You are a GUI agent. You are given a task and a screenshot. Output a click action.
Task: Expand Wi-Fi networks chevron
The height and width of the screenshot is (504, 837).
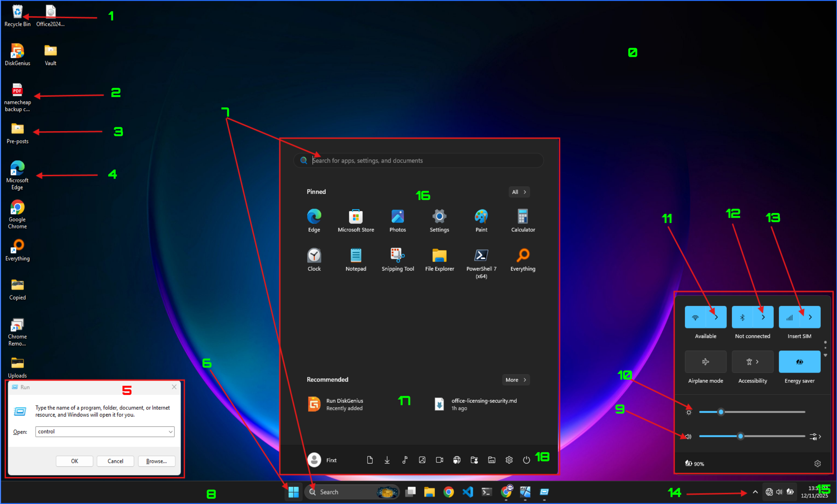716,317
